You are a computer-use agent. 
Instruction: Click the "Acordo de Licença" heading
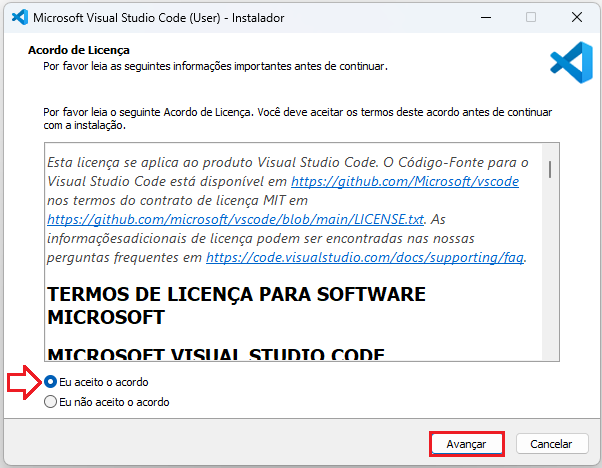click(x=79, y=50)
